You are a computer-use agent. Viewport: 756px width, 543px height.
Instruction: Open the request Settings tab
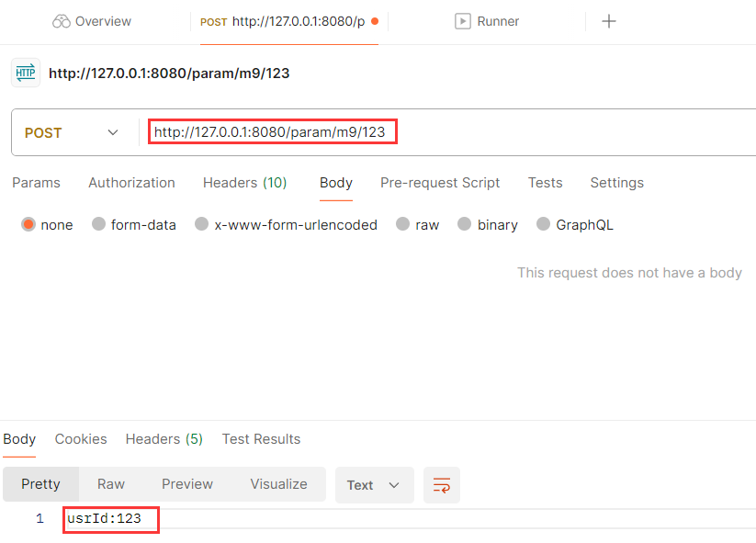(x=616, y=183)
